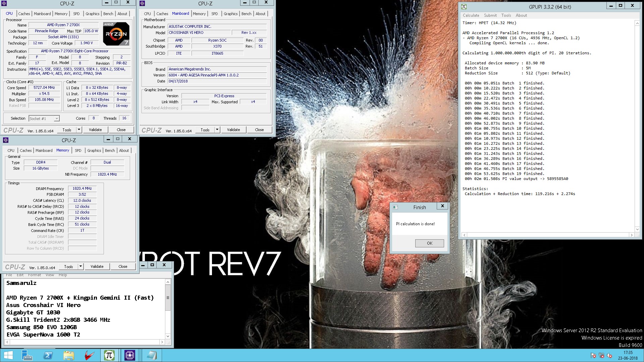Screen dimensions: 644x362
Task: Click Notepad vertical scroll-up arrow
Action: [168, 282]
